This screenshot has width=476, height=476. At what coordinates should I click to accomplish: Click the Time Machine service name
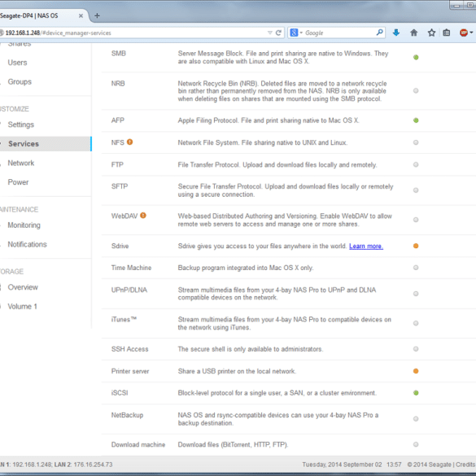click(x=132, y=268)
